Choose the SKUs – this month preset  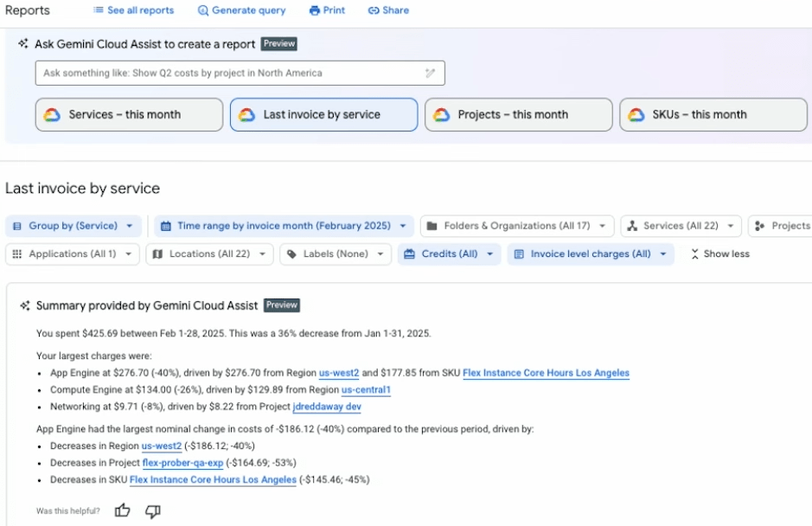713,114
